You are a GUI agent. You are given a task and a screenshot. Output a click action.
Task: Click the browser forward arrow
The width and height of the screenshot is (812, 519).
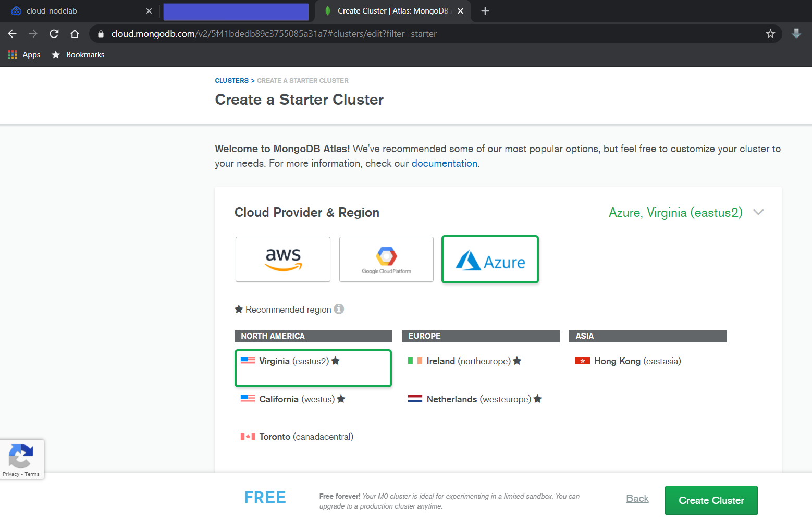click(33, 34)
